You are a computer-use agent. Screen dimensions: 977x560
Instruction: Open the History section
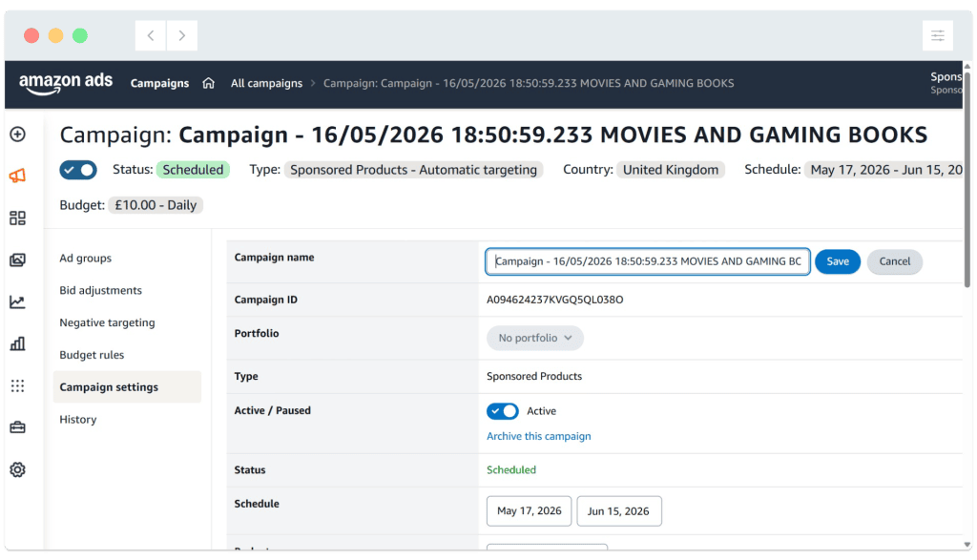[78, 419]
